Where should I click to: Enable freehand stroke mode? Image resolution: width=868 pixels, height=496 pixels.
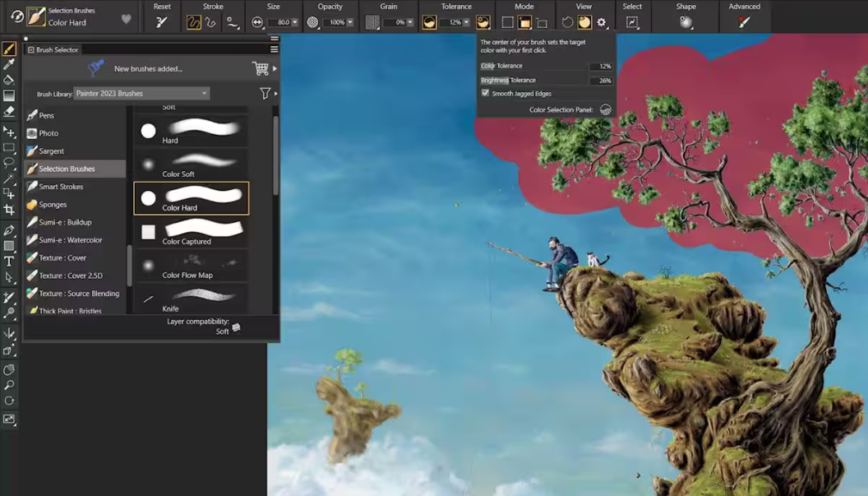pos(194,22)
